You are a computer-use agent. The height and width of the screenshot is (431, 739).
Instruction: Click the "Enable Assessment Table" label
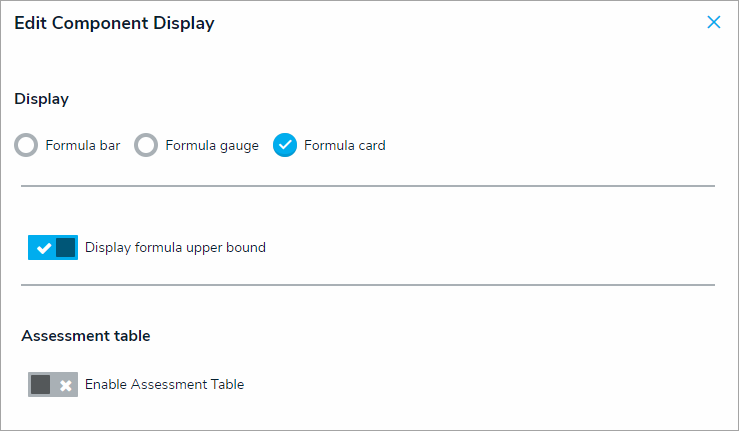(x=164, y=385)
